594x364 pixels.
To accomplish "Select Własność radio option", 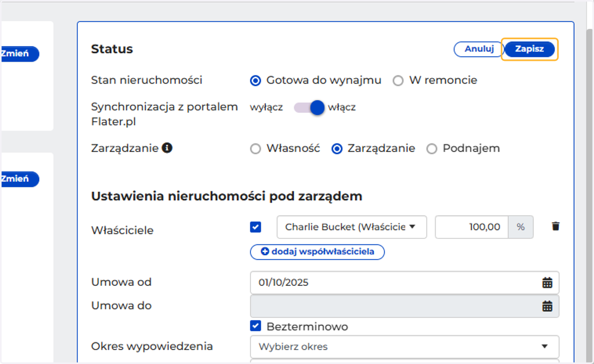I will [x=255, y=149].
